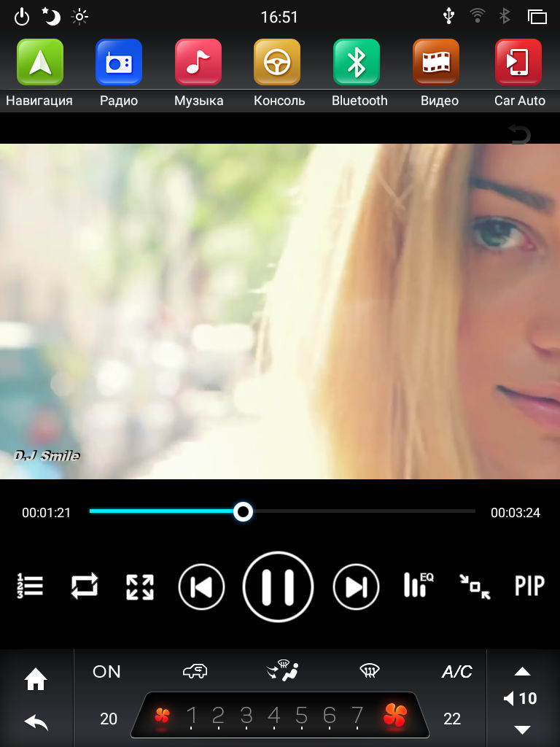Switch video to fullscreen
Viewport: 560px width, 747px height.
click(x=139, y=587)
